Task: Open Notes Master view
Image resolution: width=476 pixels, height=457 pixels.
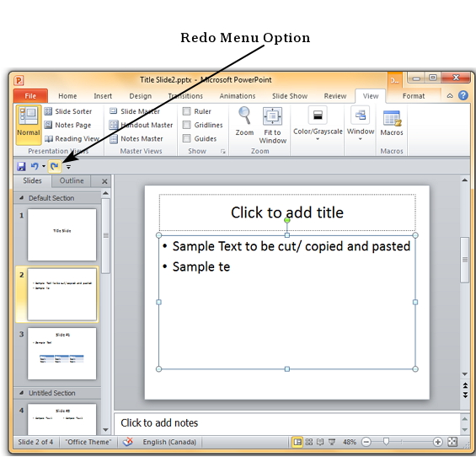Action: coord(136,138)
